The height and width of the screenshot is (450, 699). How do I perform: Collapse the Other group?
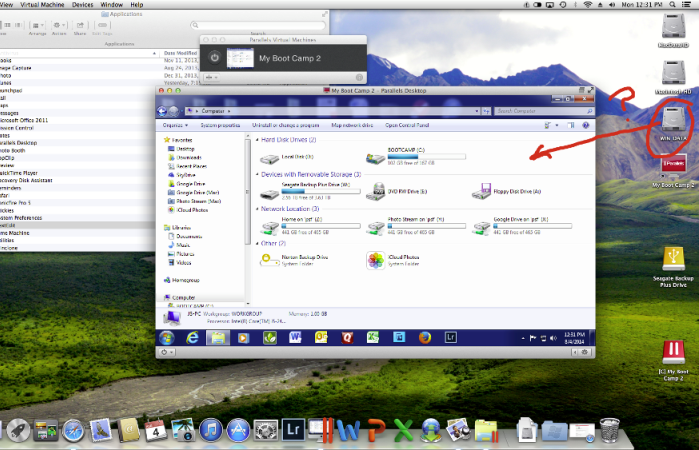click(x=257, y=244)
